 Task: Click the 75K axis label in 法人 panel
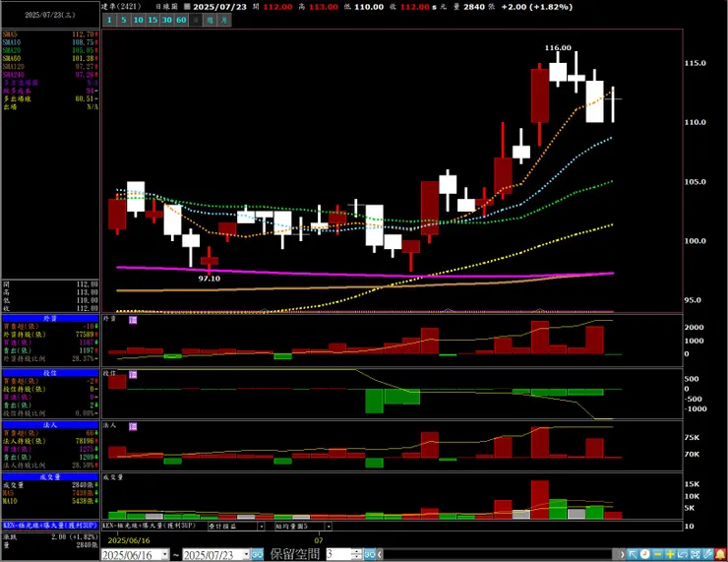pos(692,438)
